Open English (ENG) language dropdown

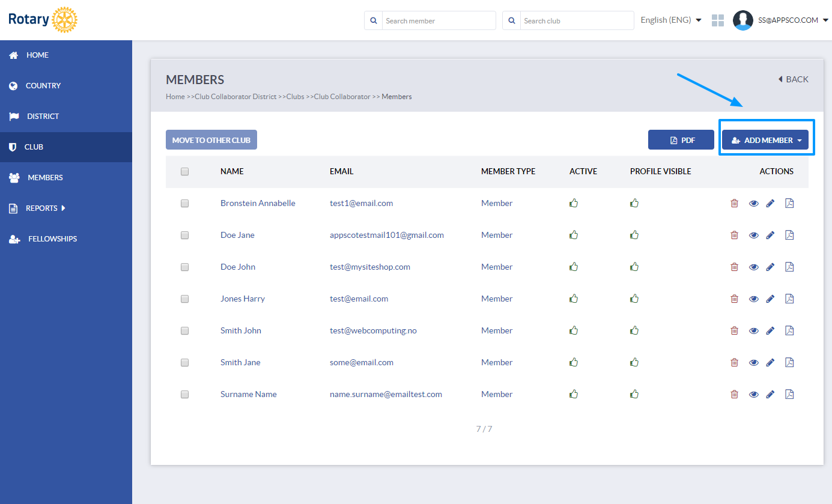point(671,20)
